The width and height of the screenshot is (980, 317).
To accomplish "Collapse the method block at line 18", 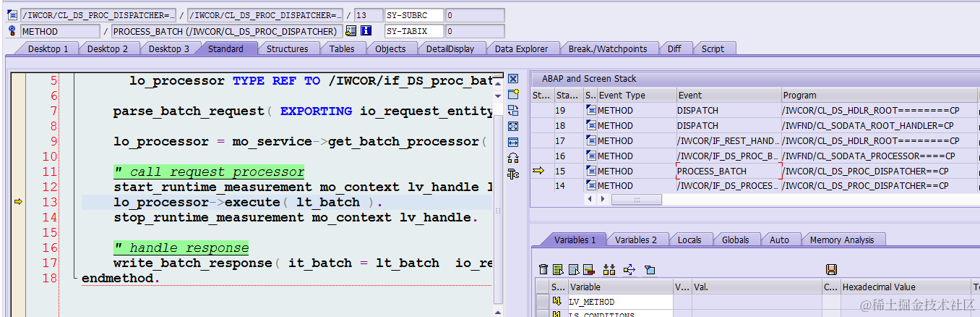I will (75, 278).
